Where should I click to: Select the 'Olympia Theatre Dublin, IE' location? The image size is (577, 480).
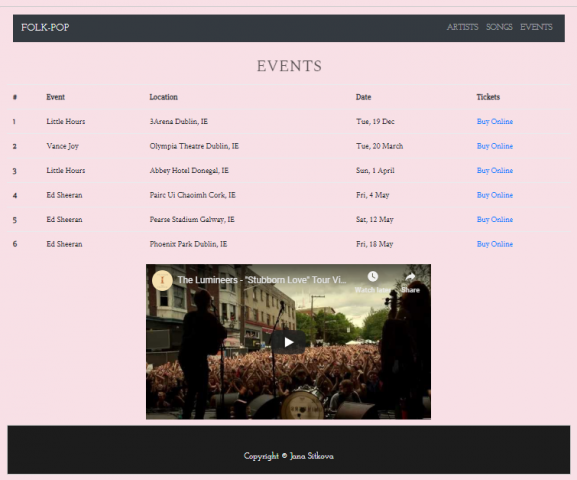point(194,146)
